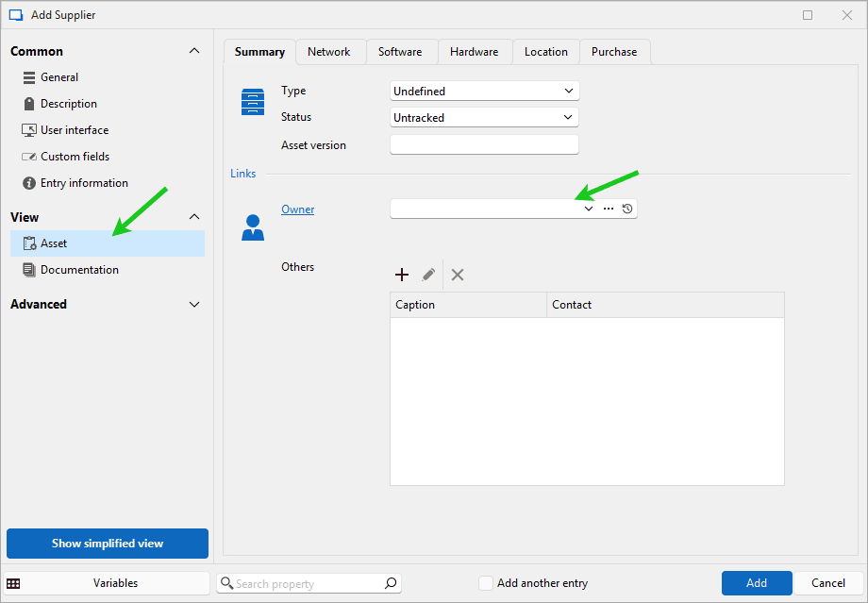Switch to the Purchase tab
The width and height of the screenshot is (868, 603).
(x=614, y=52)
